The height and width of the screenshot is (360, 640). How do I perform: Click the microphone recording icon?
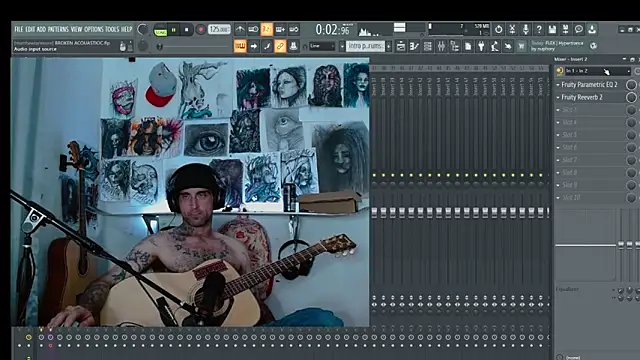pyautogui.click(x=525, y=29)
